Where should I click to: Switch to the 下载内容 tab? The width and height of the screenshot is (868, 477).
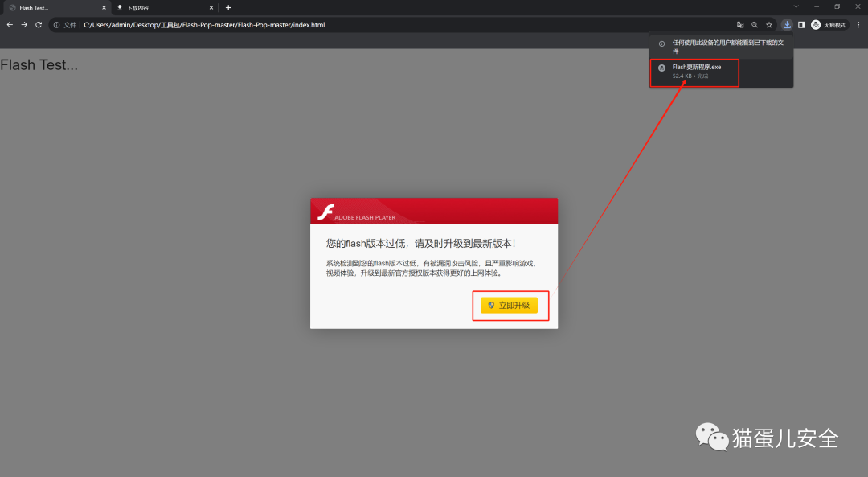coord(165,8)
